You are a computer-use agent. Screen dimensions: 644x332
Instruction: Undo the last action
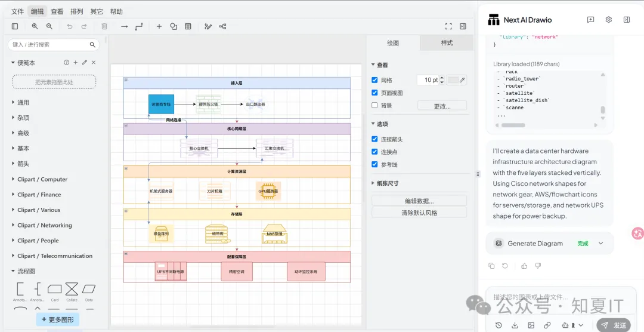click(x=69, y=26)
